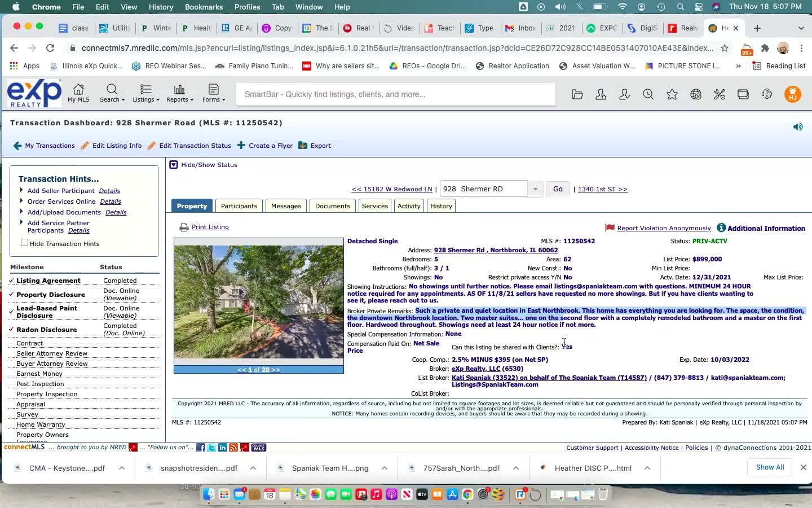Open the contacts person-with-house icon
Image resolution: width=812 pixels, height=508 pixels.
click(x=601, y=94)
